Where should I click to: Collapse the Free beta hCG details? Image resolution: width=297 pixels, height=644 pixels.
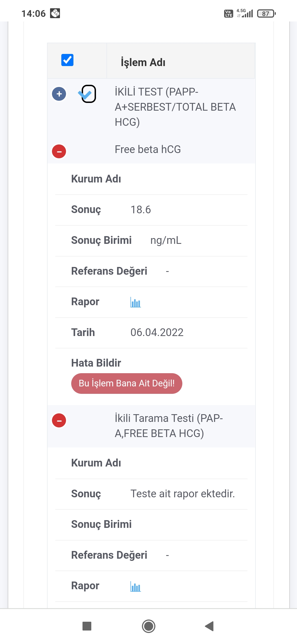59,151
